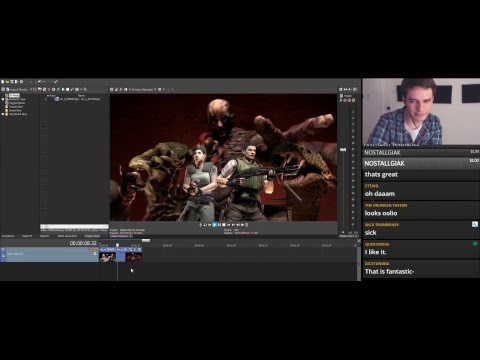This screenshot has width=480, height=360.
Task: Click the play button in Project Media toolbar
Action: click(x=63, y=89)
